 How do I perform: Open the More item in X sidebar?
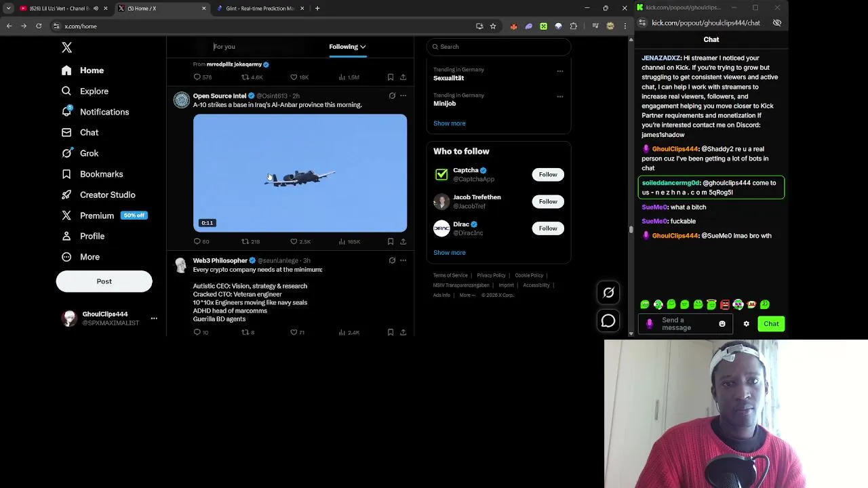tap(81, 257)
